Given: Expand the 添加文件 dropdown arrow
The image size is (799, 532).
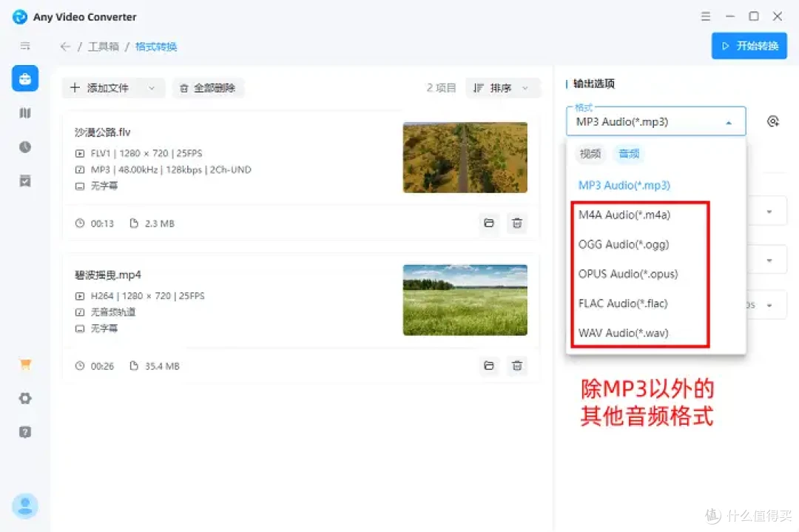Looking at the screenshot, I should (x=152, y=87).
